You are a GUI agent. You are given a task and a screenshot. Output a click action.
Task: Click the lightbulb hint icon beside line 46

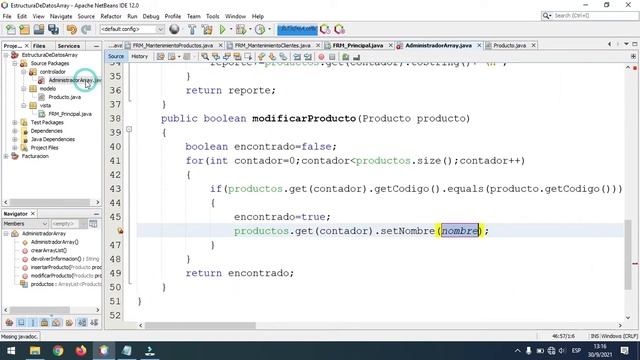[x=120, y=231]
